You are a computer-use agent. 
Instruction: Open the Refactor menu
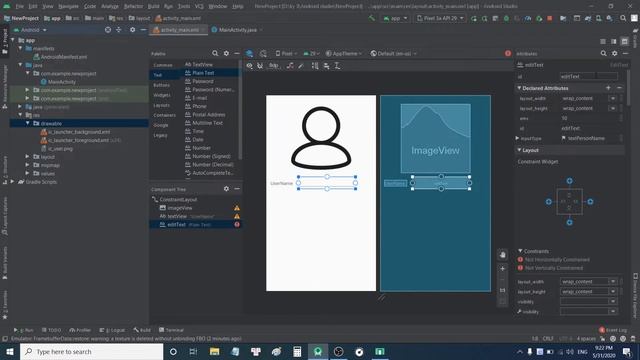tap(133, 6)
